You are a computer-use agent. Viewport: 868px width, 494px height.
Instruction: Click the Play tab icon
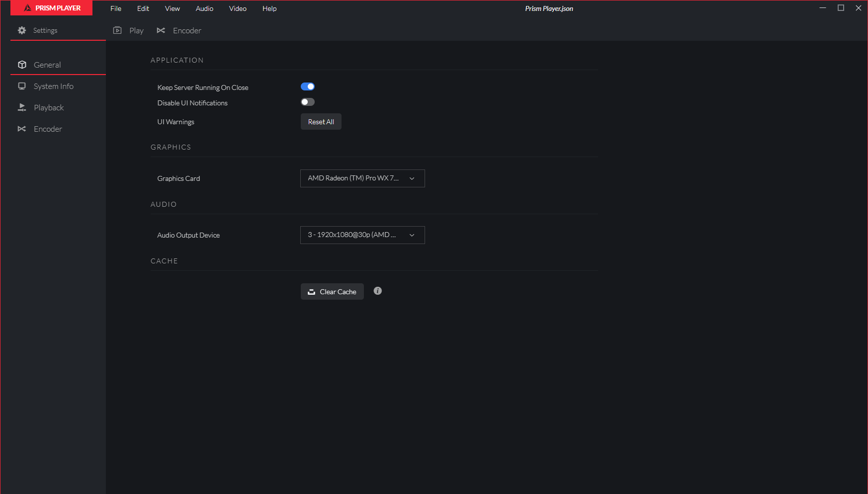tap(117, 30)
